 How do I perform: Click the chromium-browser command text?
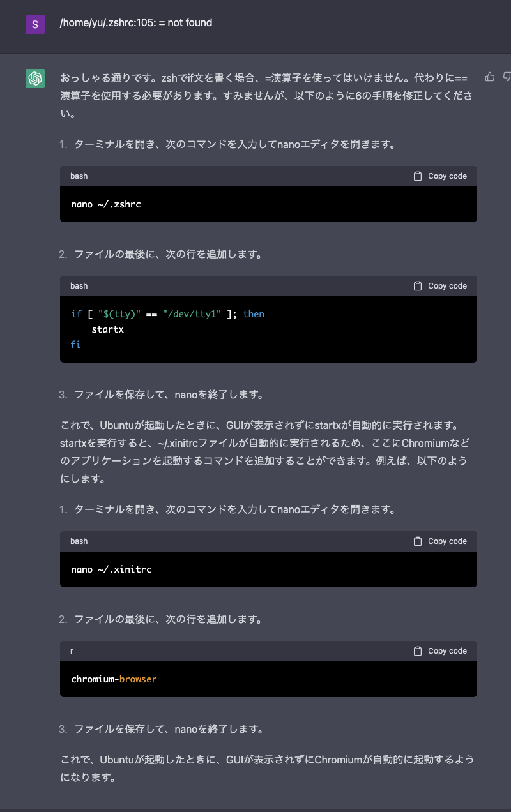[114, 679]
